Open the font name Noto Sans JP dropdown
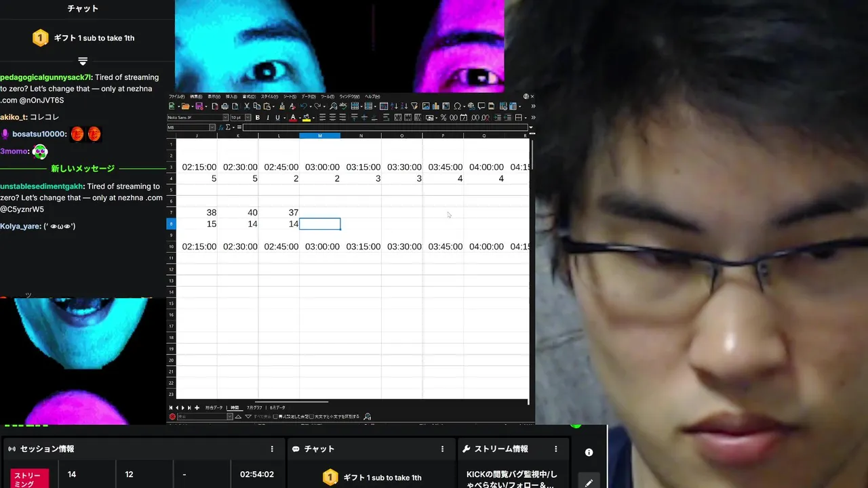 [225, 118]
